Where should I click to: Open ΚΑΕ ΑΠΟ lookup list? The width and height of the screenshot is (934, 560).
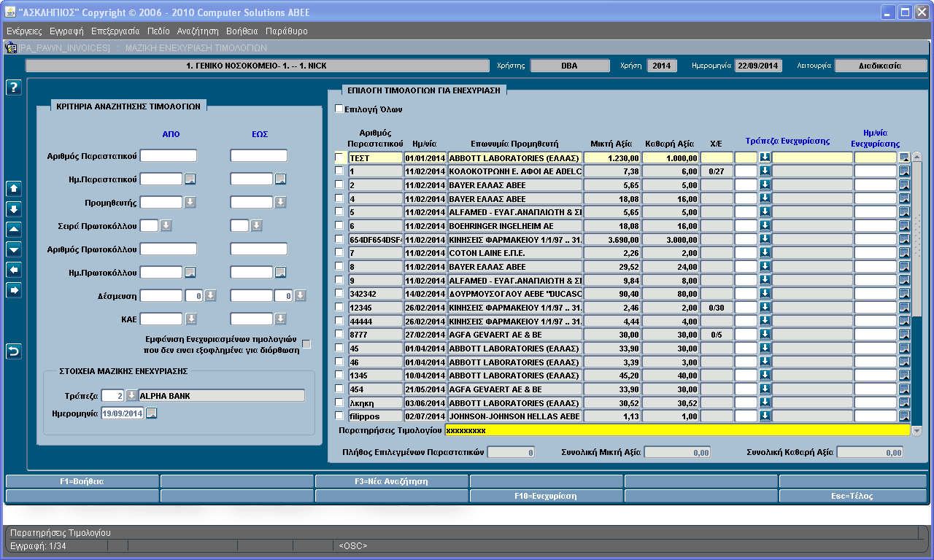pyautogui.click(x=190, y=319)
